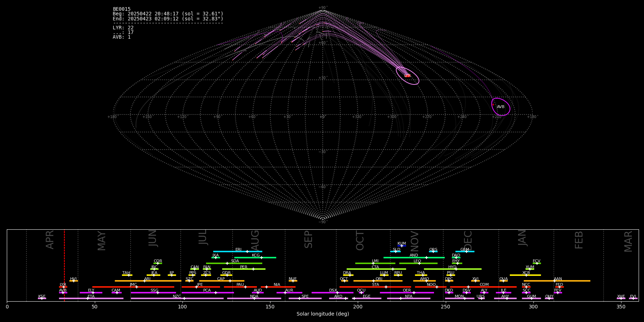The height and width of the screenshot is (322, 644).
Task: Click the NZC shower label in timeline
Action: tap(177, 297)
